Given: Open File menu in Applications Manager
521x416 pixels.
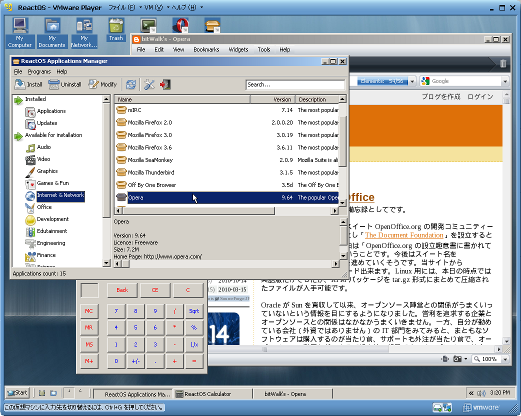Looking at the screenshot, I should [x=18, y=72].
